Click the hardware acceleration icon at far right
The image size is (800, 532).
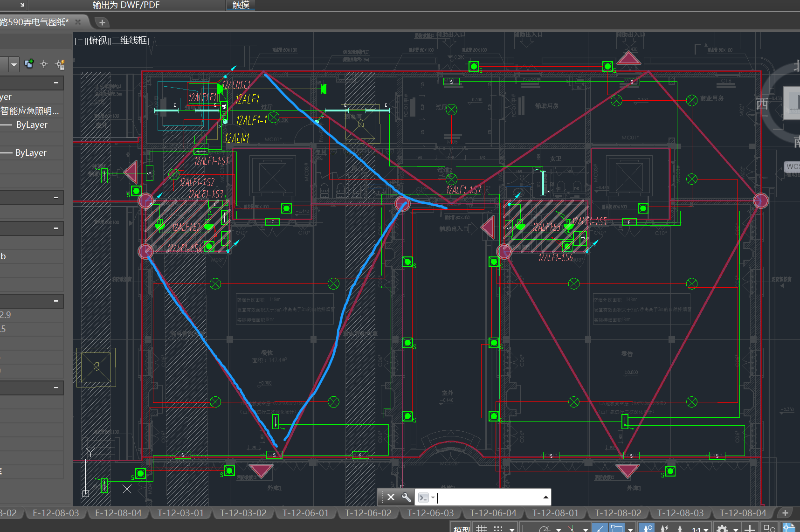tap(789, 528)
